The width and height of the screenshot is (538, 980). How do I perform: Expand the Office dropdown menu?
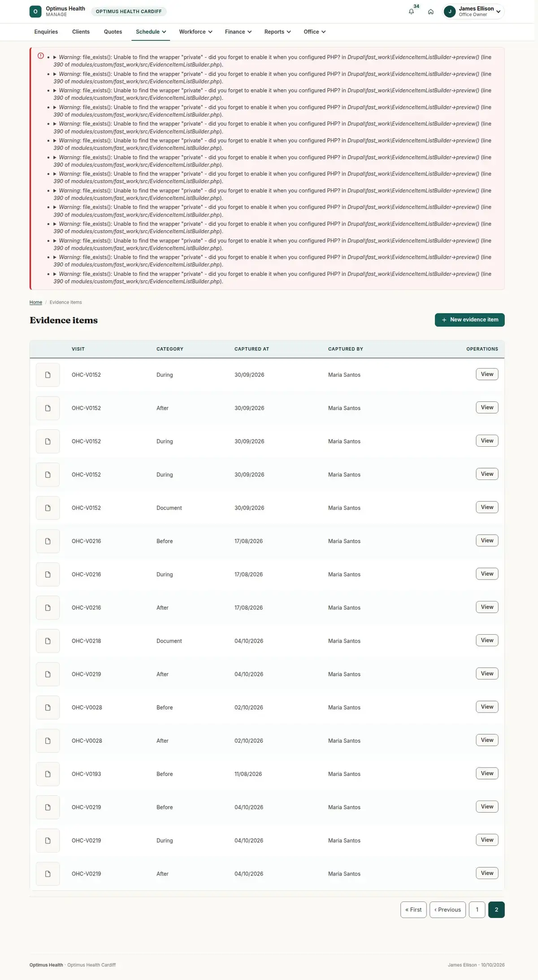314,32
